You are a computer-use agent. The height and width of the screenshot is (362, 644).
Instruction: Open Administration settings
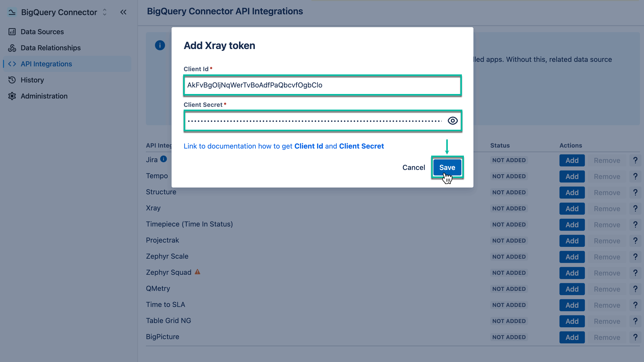tap(44, 96)
